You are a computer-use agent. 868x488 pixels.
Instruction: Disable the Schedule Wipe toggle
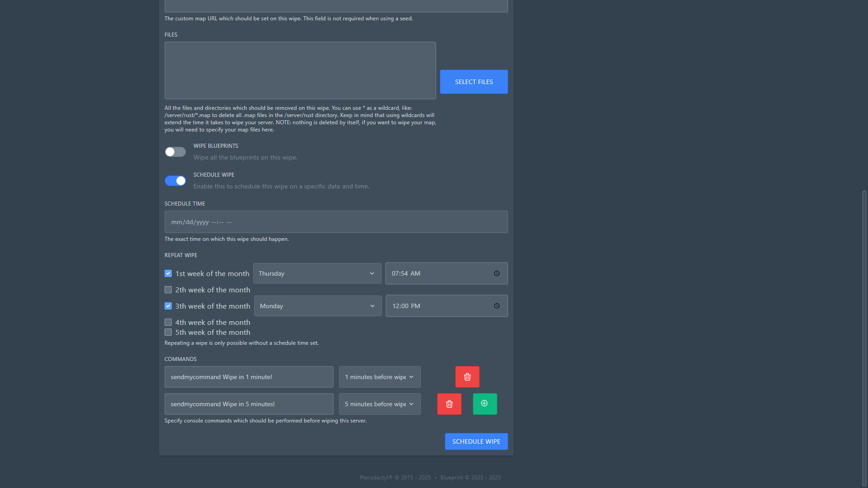pyautogui.click(x=175, y=181)
